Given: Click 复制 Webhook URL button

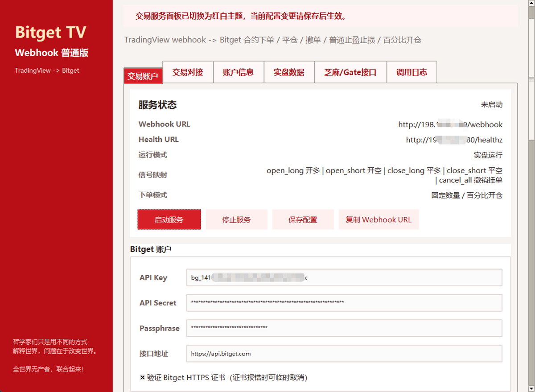Looking at the screenshot, I should click(379, 219).
